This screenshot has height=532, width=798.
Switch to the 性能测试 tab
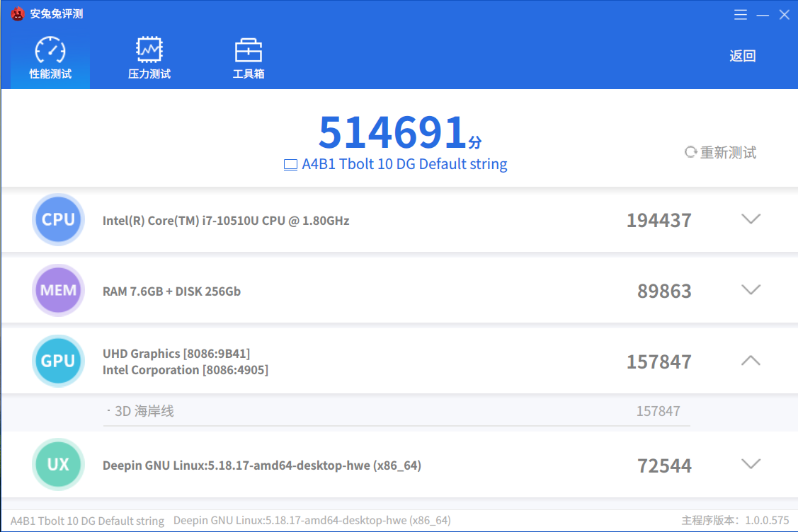click(49, 73)
